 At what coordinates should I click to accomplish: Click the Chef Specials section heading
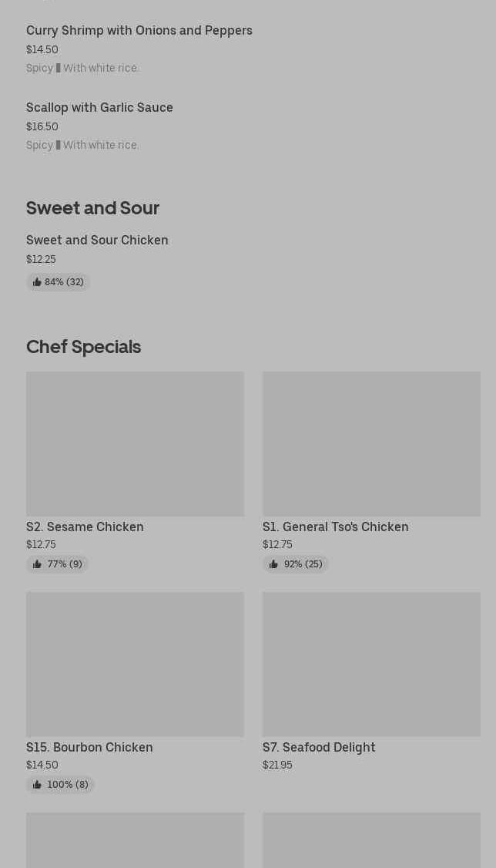click(x=83, y=347)
